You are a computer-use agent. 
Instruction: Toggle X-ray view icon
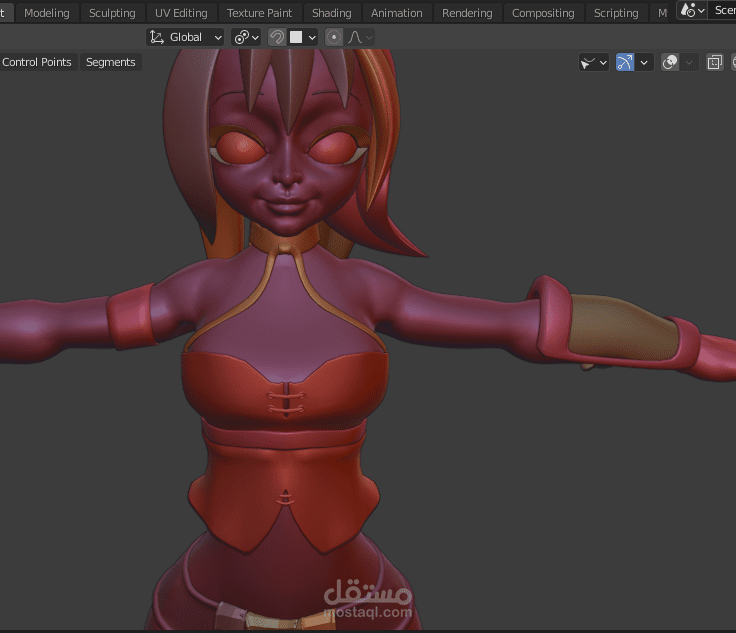point(714,62)
